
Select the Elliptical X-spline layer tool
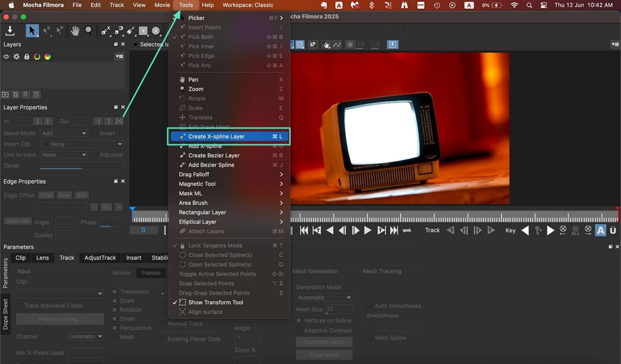coord(156,31)
